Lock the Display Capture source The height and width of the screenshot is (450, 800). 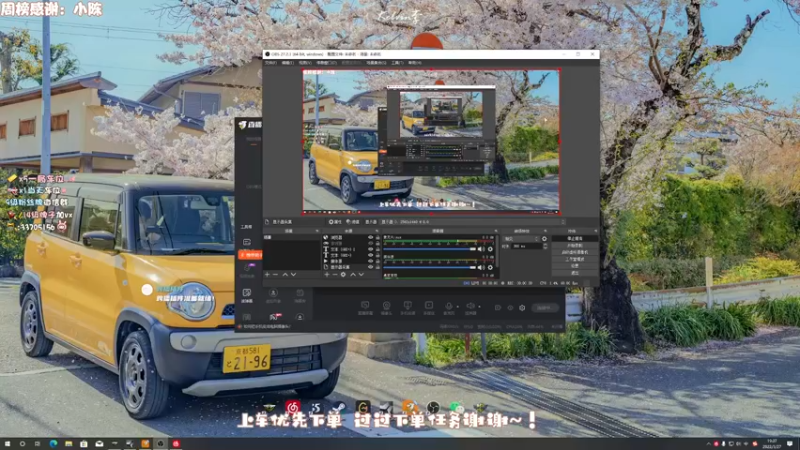(378, 267)
